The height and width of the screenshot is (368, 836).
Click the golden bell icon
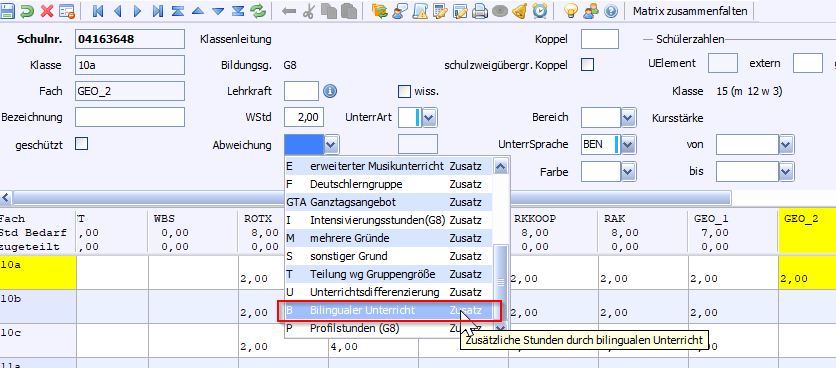[520, 11]
